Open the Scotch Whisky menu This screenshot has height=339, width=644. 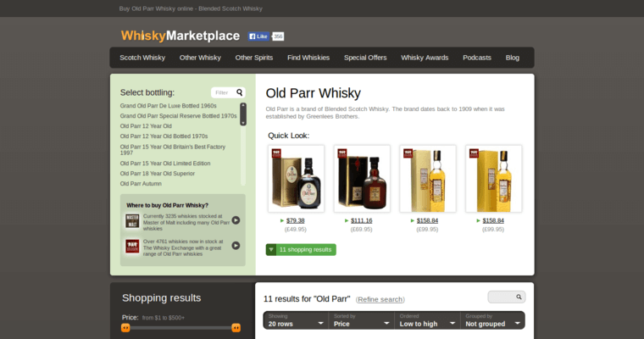coord(142,58)
